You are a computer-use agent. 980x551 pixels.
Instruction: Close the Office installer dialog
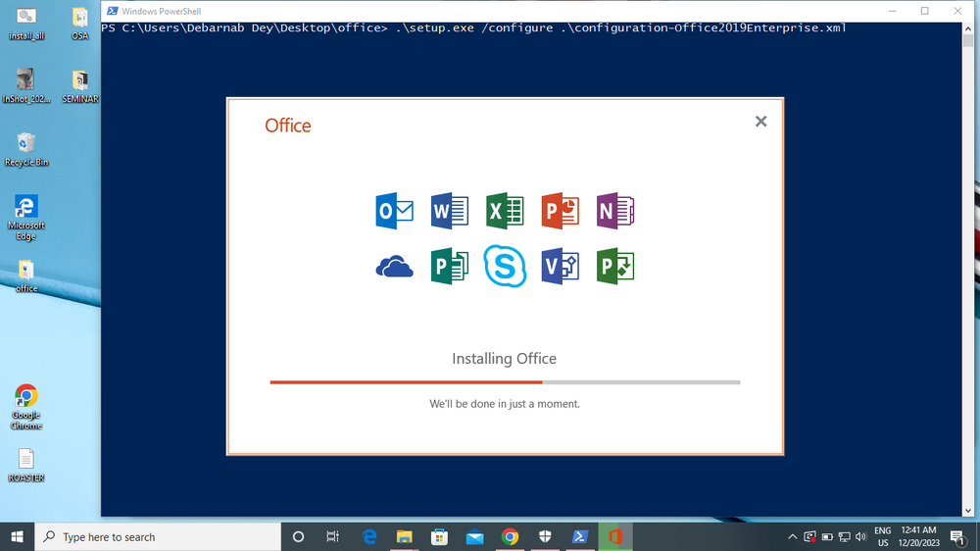point(760,122)
